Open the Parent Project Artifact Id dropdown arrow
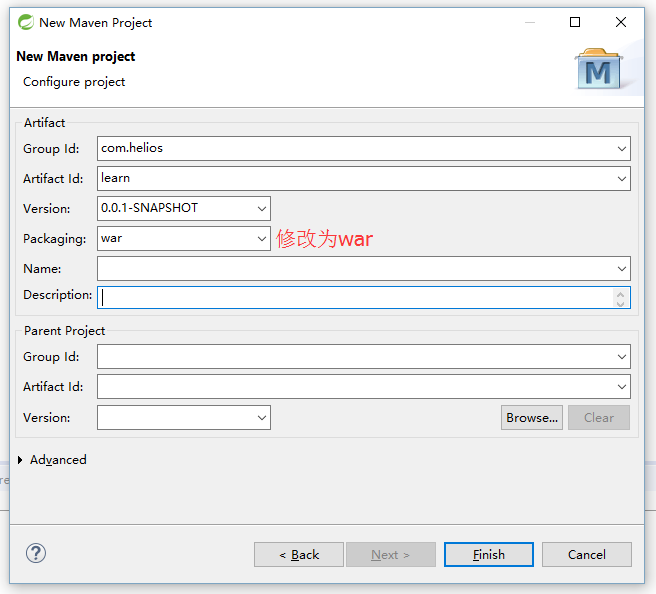Viewport: 656px width, 594px height. click(622, 387)
